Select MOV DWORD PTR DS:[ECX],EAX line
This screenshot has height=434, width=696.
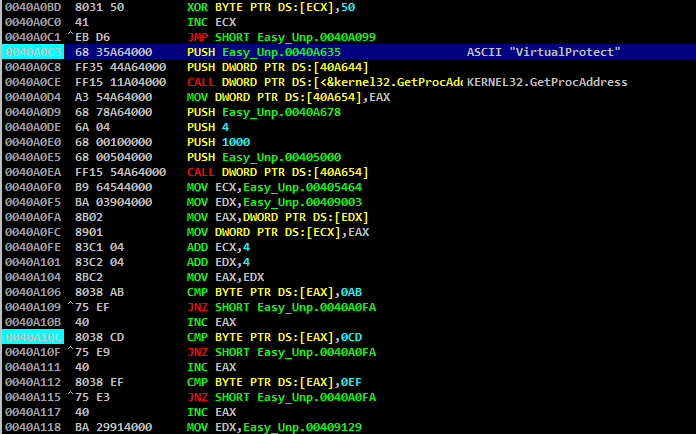tap(278, 232)
